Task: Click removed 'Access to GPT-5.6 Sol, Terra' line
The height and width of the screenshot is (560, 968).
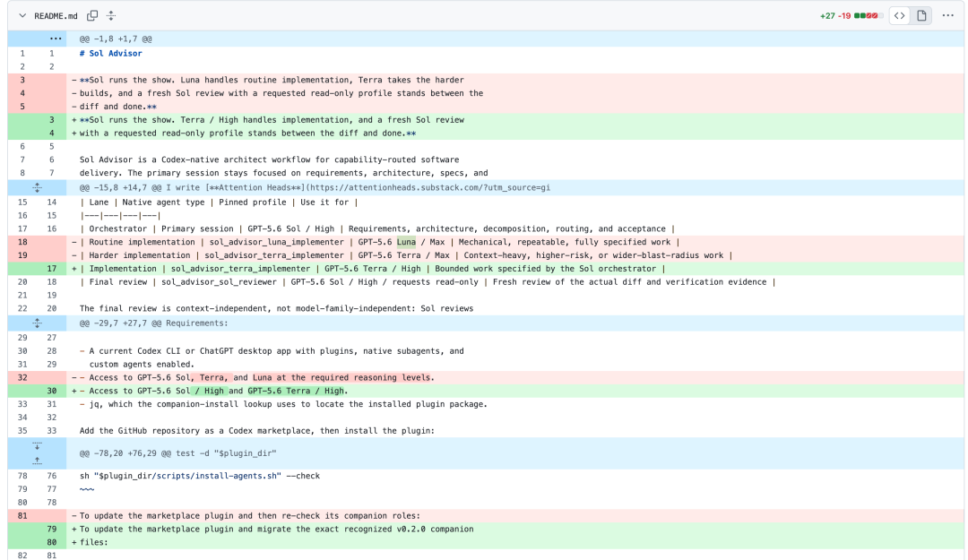Action: [257, 378]
